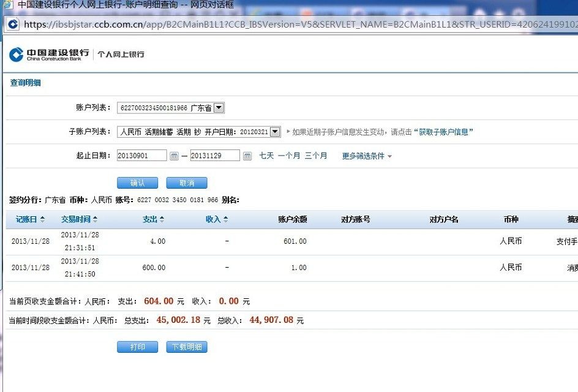Sort by 支出 column arrow icon
The height and width of the screenshot is (392, 578).
point(162,219)
